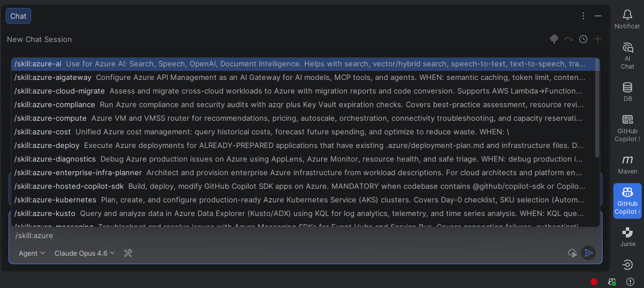Pick the /skill:azure-enterprise-infra-planner suggestion
Screen dimensions: 644x288
pos(302,173)
